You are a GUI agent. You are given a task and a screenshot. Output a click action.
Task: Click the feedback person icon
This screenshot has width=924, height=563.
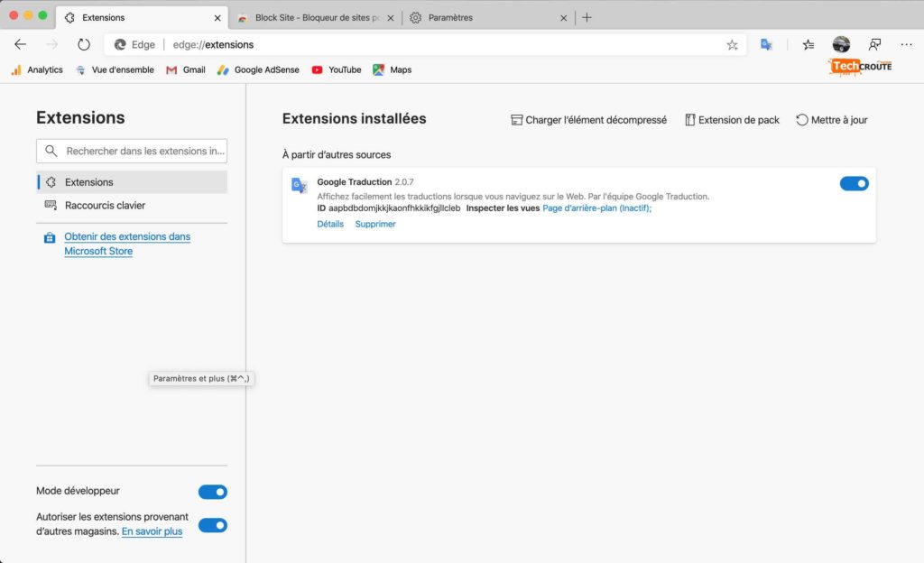click(x=874, y=44)
